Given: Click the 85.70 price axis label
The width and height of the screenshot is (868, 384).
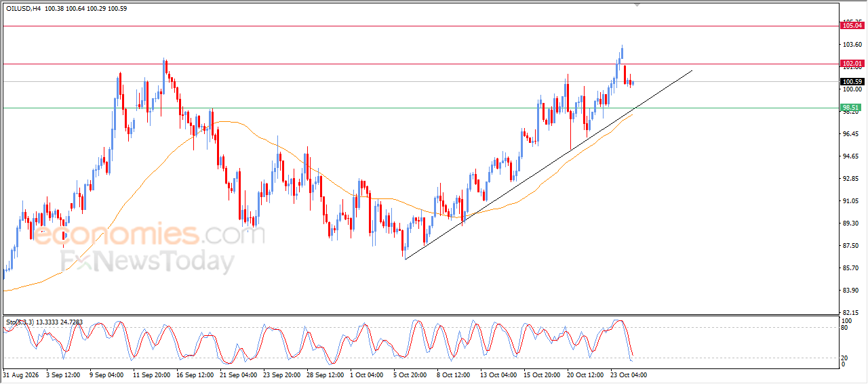Looking at the screenshot, I should click(850, 268).
